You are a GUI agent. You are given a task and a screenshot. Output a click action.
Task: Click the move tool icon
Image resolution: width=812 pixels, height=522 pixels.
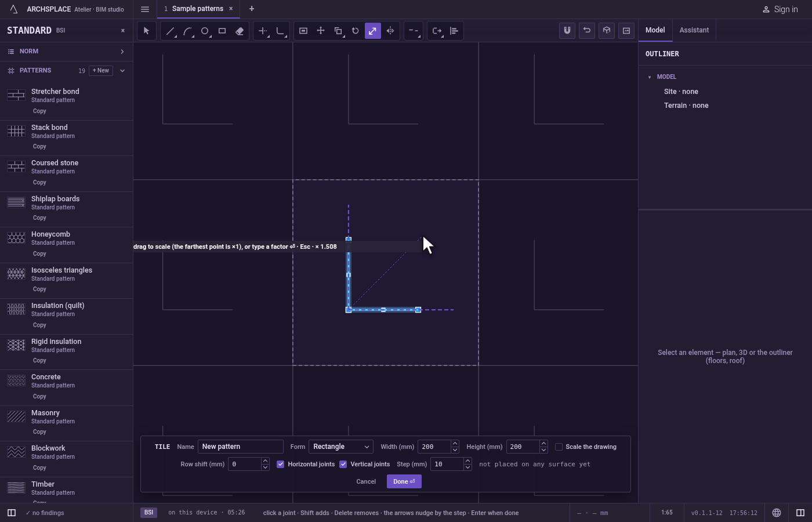321,31
